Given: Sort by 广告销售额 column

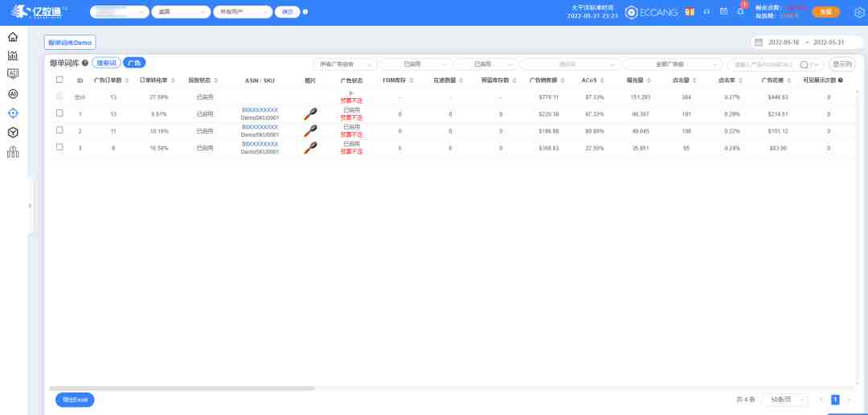Looking at the screenshot, I should point(564,80).
